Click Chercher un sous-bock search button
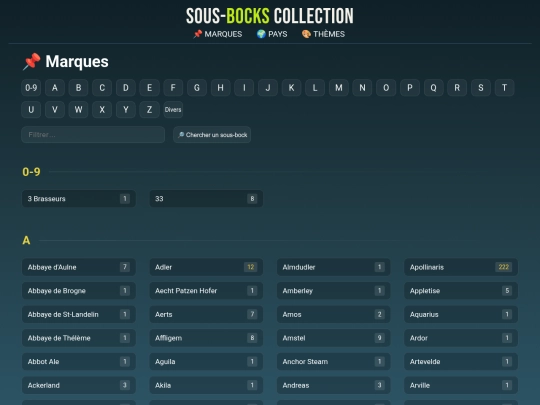The width and height of the screenshot is (540, 405). pos(212,135)
